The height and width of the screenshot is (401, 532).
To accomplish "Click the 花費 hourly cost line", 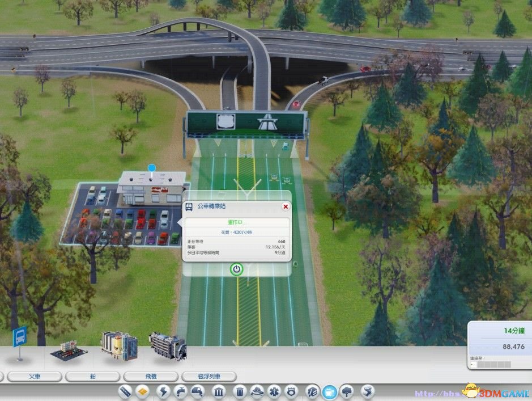I will 236,232.
